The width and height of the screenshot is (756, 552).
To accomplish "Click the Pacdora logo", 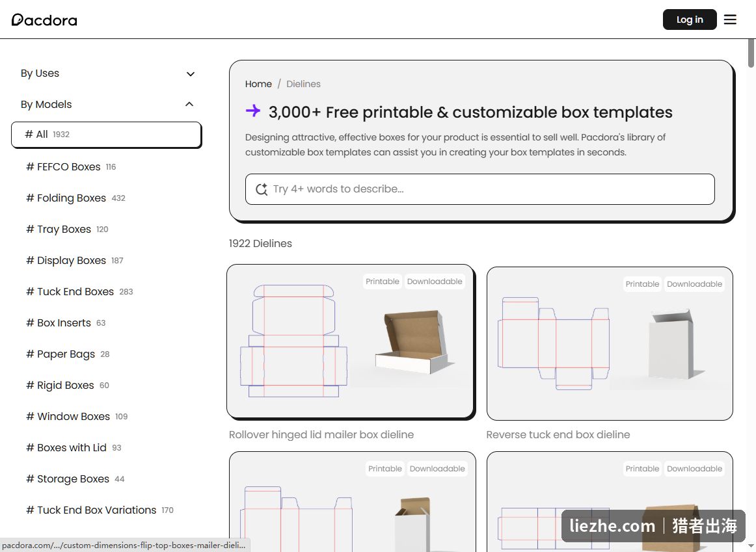I will tap(44, 20).
